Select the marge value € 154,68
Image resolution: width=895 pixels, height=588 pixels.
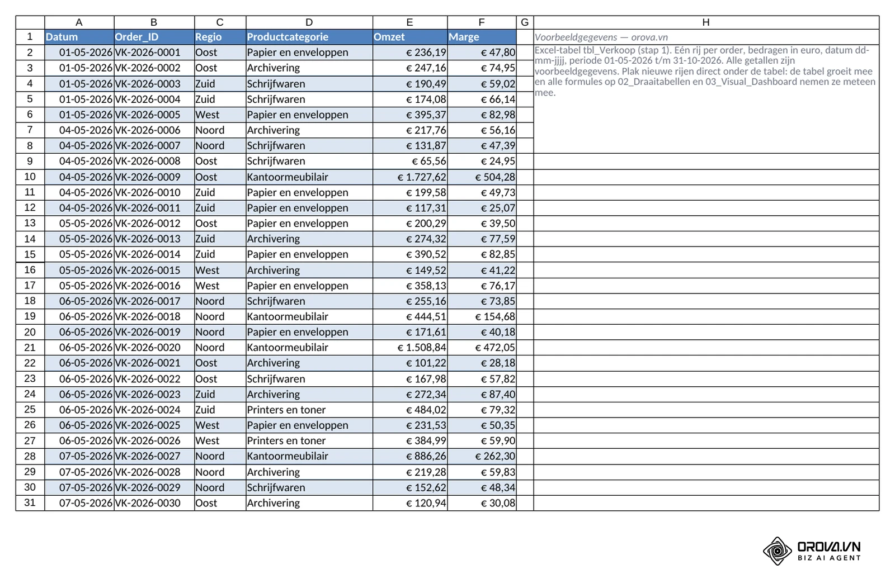(x=482, y=316)
